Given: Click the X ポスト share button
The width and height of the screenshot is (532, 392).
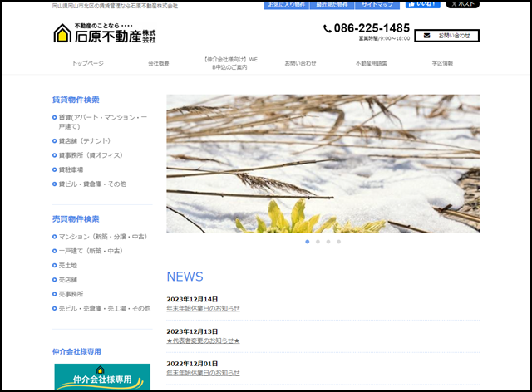Looking at the screenshot, I should click(462, 4).
